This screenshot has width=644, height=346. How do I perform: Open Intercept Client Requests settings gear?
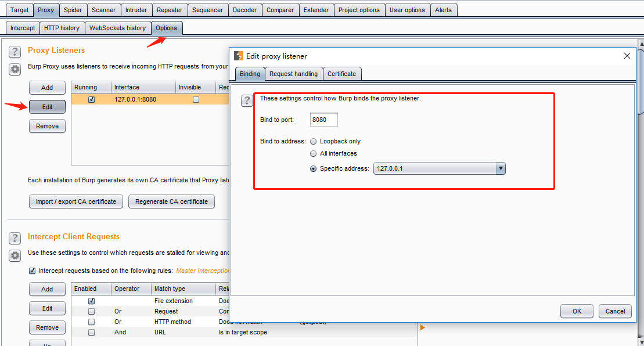(x=15, y=255)
